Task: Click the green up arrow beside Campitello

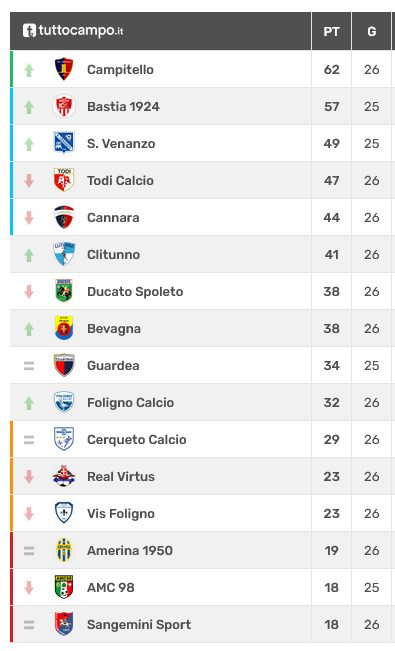Action: (29, 70)
